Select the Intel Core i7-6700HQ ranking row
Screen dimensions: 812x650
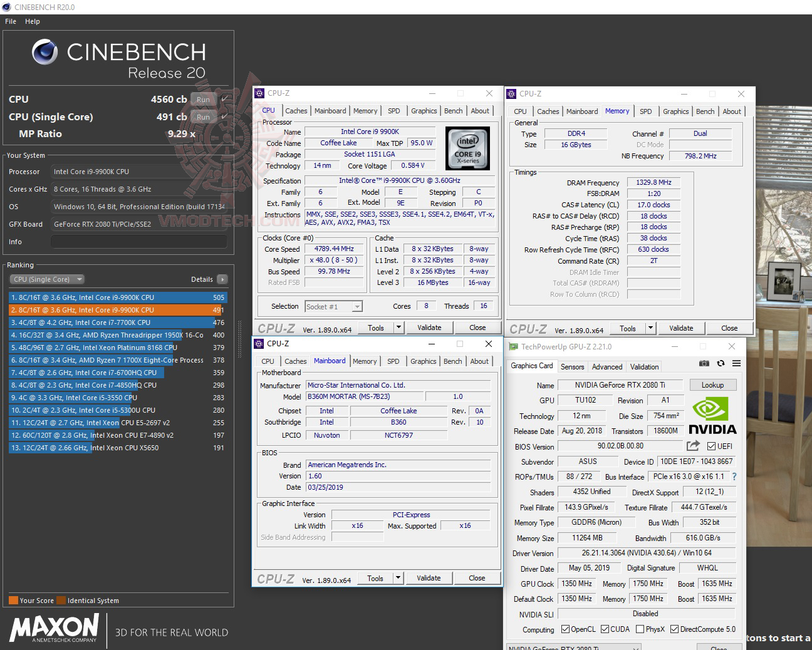coord(118,373)
